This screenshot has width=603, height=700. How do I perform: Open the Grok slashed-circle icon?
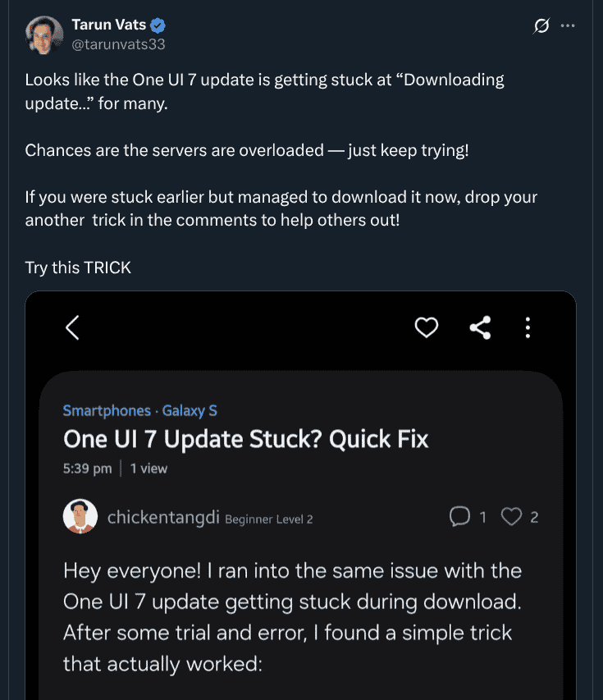(x=541, y=26)
